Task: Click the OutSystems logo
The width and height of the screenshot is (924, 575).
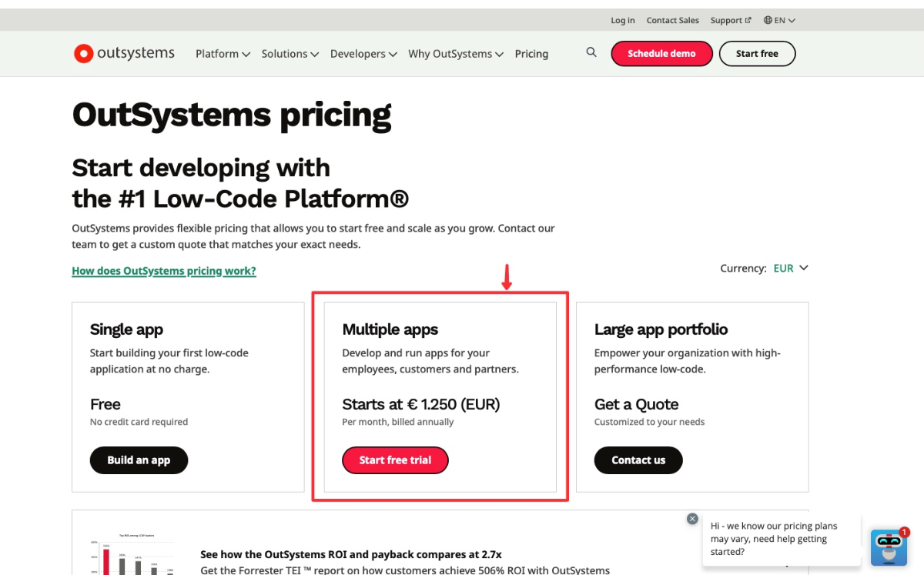Action: (124, 53)
